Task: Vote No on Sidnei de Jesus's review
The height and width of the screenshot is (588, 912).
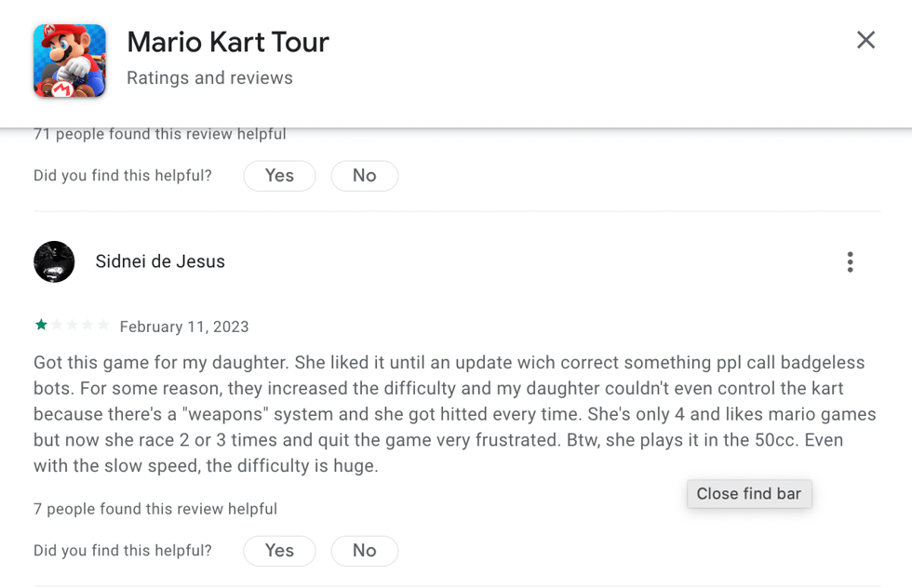Action: click(x=365, y=551)
